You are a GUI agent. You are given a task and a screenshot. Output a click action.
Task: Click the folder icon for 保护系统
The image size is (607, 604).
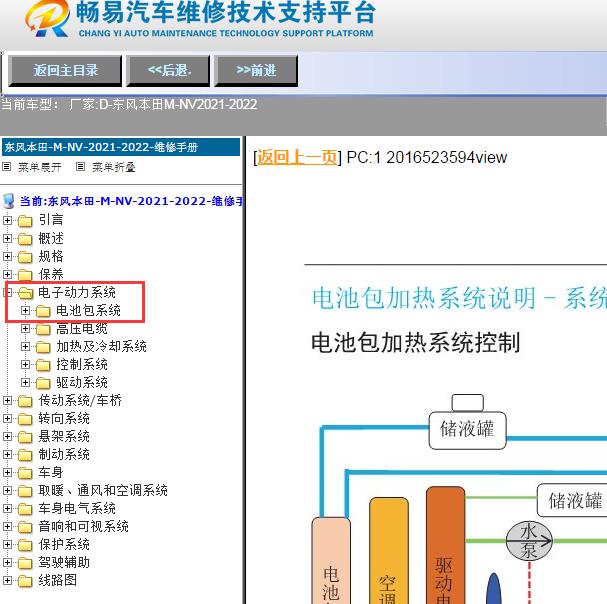pyautogui.click(x=25, y=546)
